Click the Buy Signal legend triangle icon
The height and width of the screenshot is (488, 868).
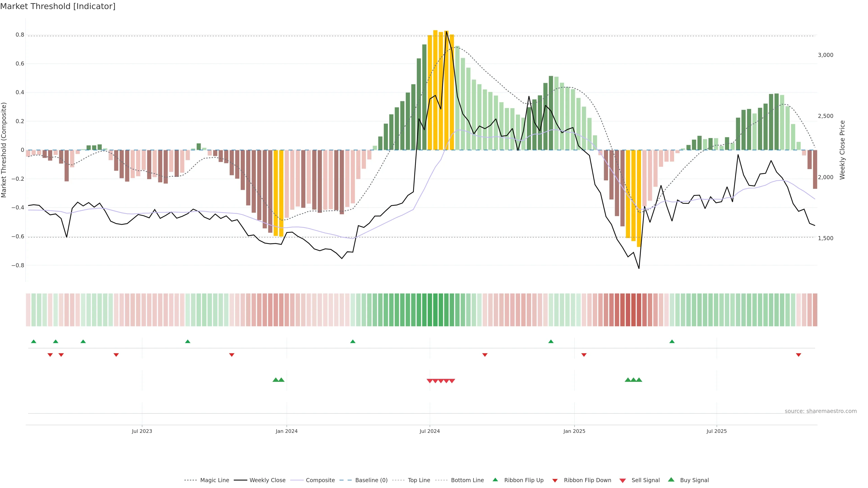pyautogui.click(x=671, y=480)
